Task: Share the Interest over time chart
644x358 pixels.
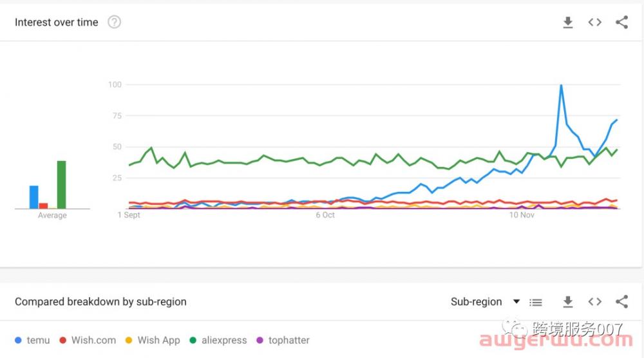Action: pos(622,22)
